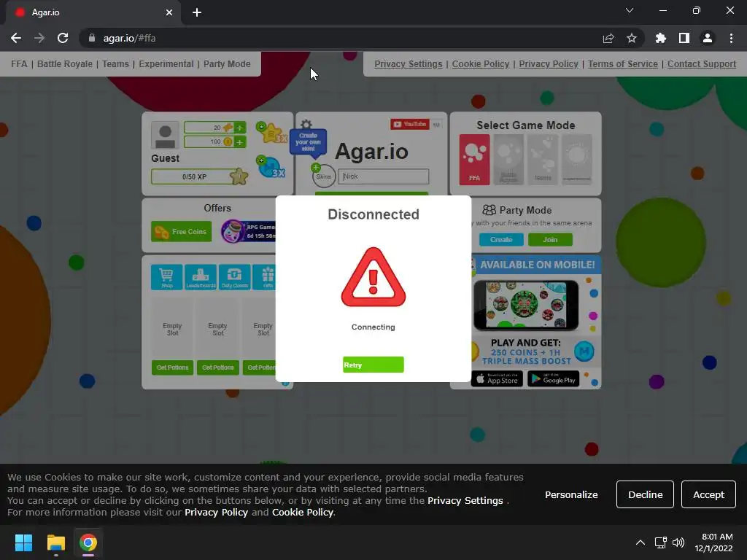Viewport: 747px width, 560px height.
Task: Open Chrome profile menu
Action: pos(708,38)
